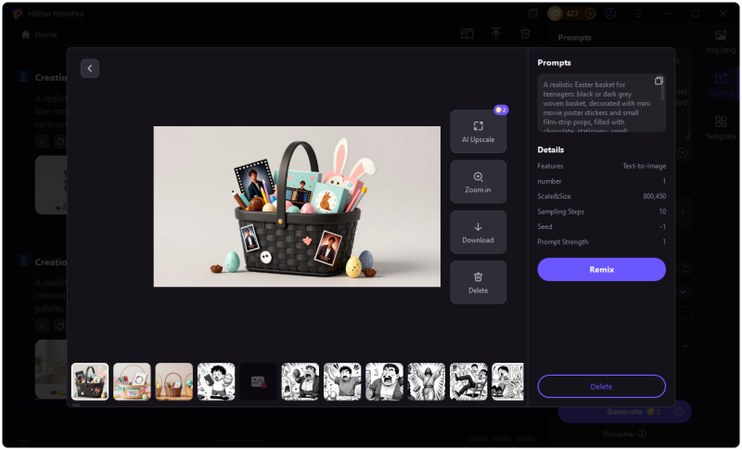Click the back arrow button

pyautogui.click(x=90, y=69)
